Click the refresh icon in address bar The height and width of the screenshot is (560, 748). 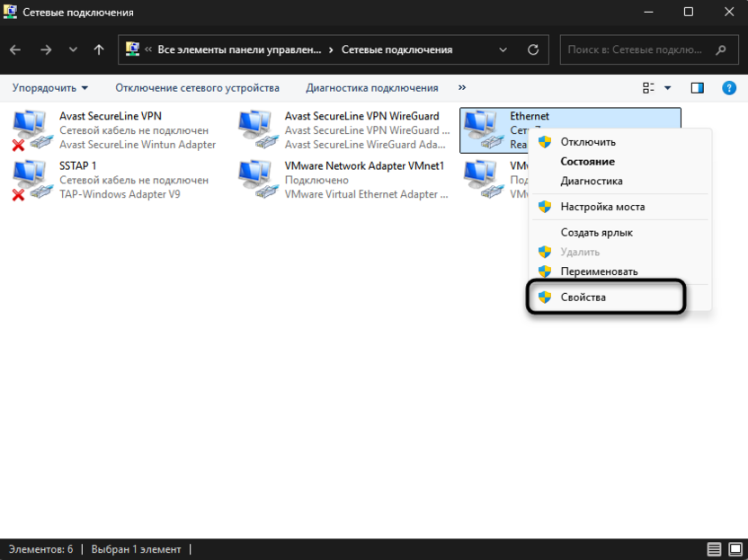click(533, 50)
